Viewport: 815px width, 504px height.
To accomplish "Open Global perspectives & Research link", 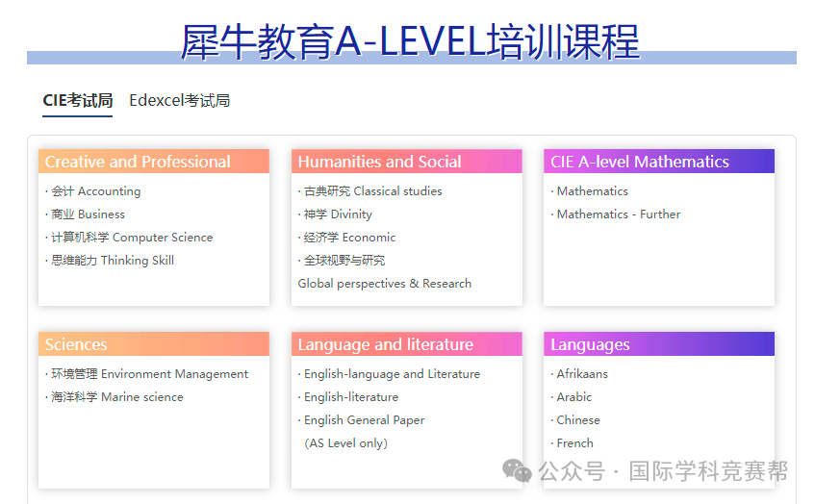I will click(x=385, y=284).
